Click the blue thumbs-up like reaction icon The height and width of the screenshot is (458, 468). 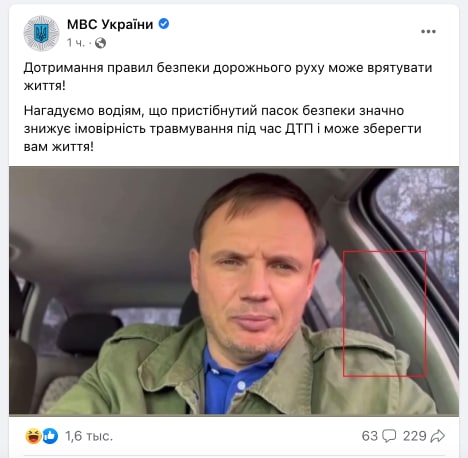50,436
